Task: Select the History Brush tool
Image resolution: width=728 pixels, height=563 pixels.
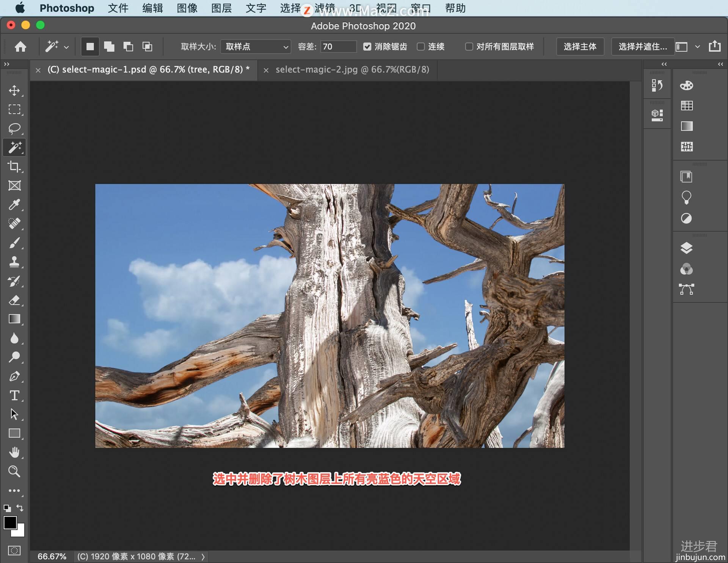Action: [14, 281]
